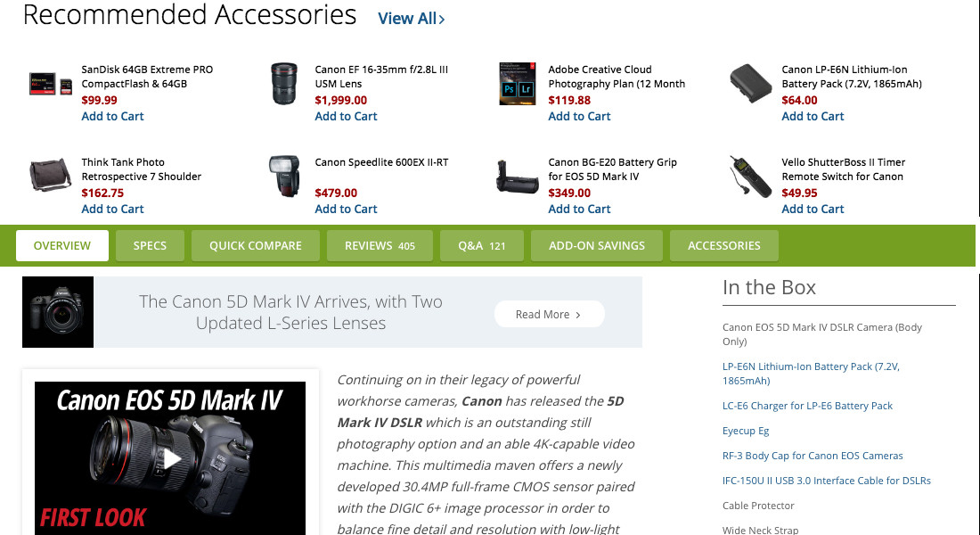The height and width of the screenshot is (535, 980).
Task: Open the Q&A tab
Action: point(482,245)
